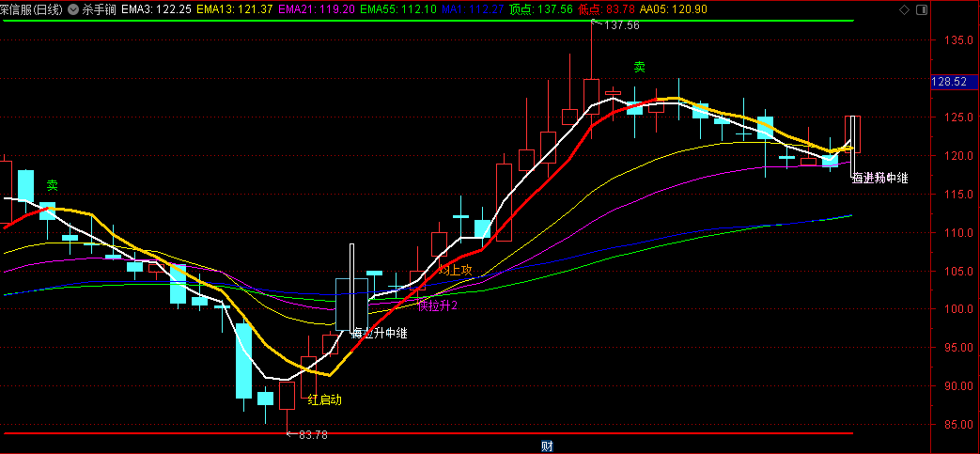
Task: Click the 快拉升2 signal label
Action: 438,305
